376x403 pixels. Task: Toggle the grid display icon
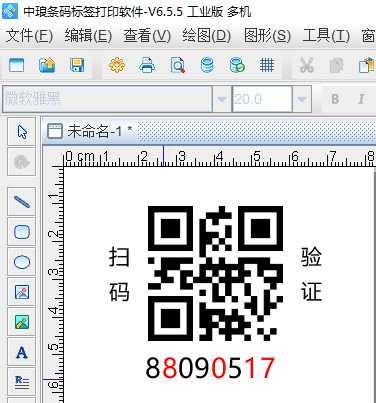(x=267, y=65)
